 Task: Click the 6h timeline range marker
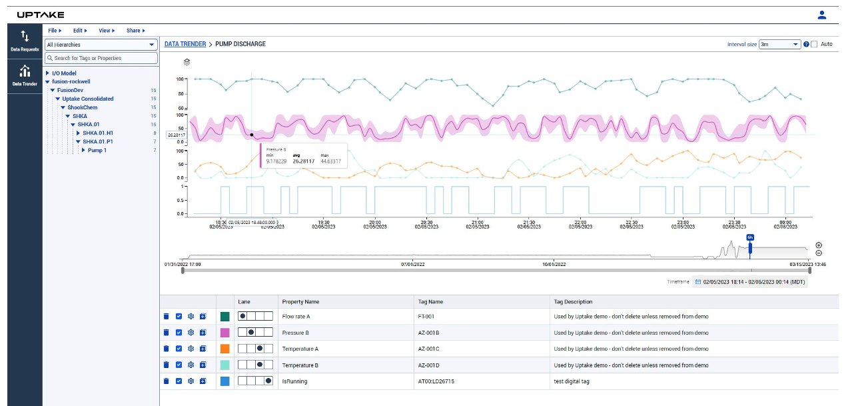pyautogui.click(x=750, y=237)
